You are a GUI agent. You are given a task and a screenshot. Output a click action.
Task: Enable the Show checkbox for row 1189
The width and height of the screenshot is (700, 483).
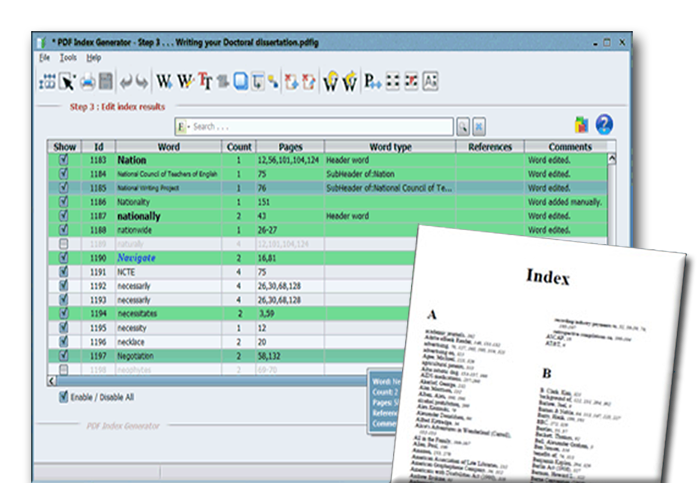64,244
